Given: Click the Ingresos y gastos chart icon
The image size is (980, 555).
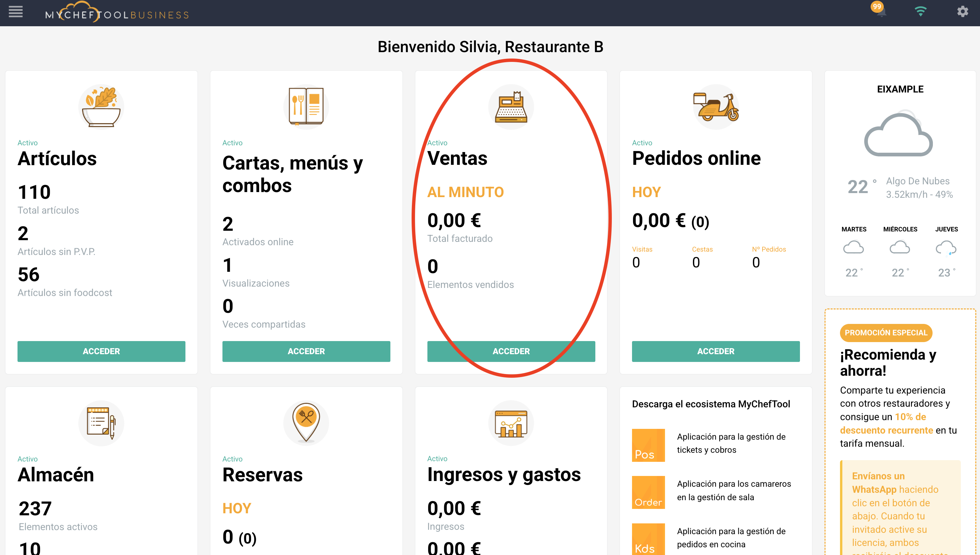Looking at the screenshot, I should click(x=511, y=423).
